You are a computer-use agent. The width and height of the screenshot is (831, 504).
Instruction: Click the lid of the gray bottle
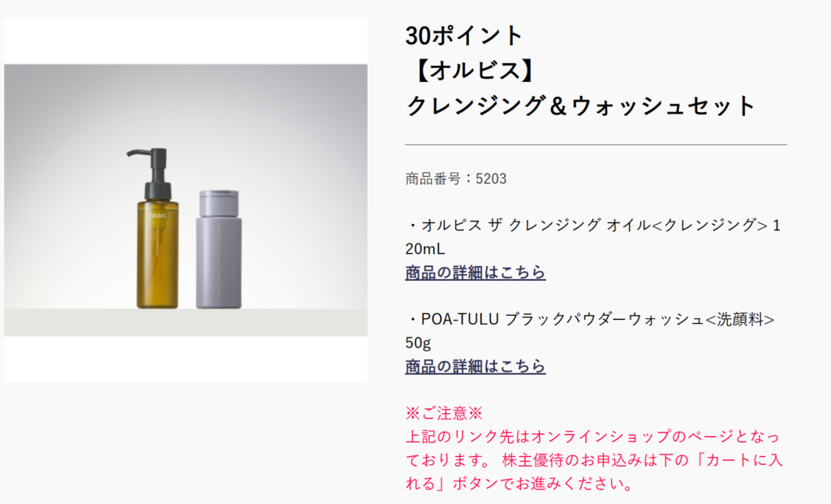(219, 203)
